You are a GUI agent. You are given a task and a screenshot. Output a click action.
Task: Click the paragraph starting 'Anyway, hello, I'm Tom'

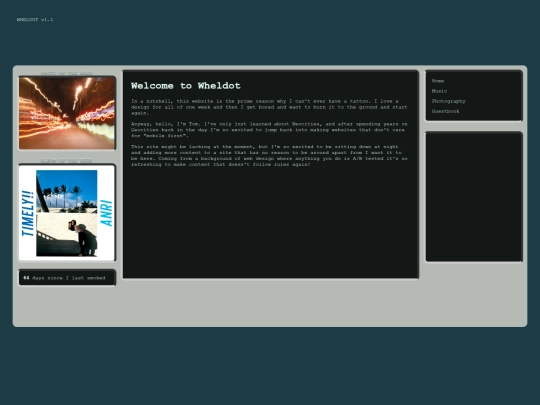click(269, 130)
